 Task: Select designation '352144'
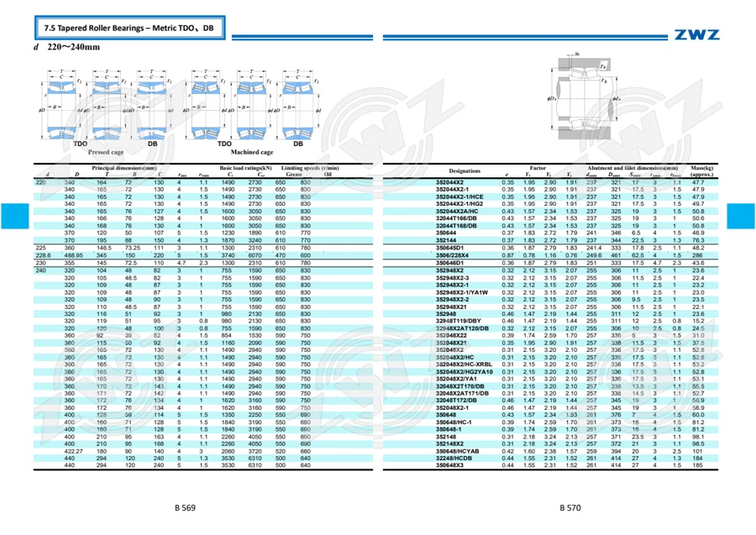point(445,240)
